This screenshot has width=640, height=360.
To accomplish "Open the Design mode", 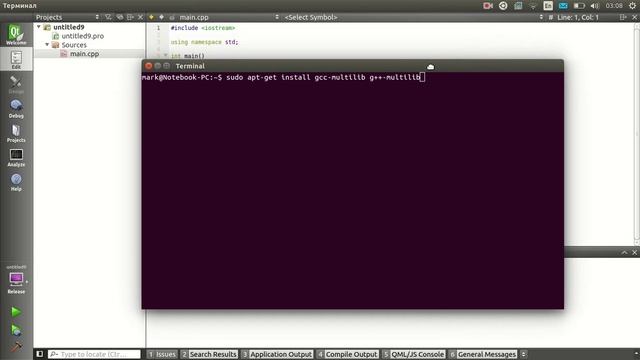I will point(16,84).
